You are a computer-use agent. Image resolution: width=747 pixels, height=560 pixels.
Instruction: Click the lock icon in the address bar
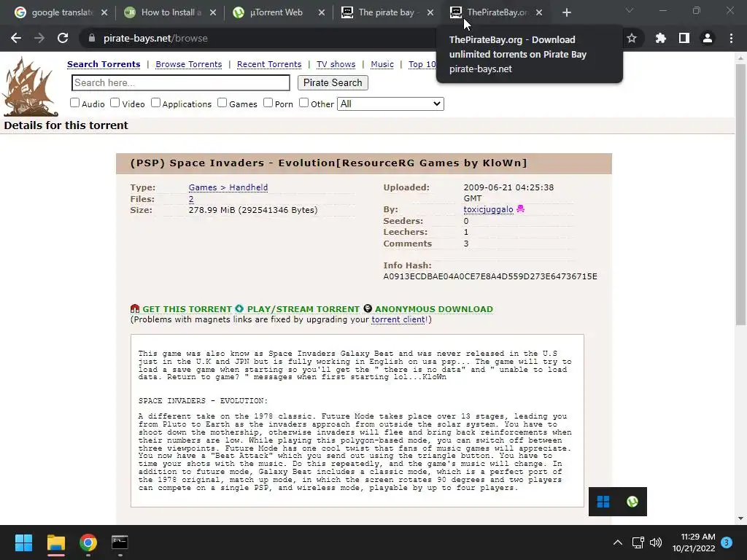pos(92,38)
